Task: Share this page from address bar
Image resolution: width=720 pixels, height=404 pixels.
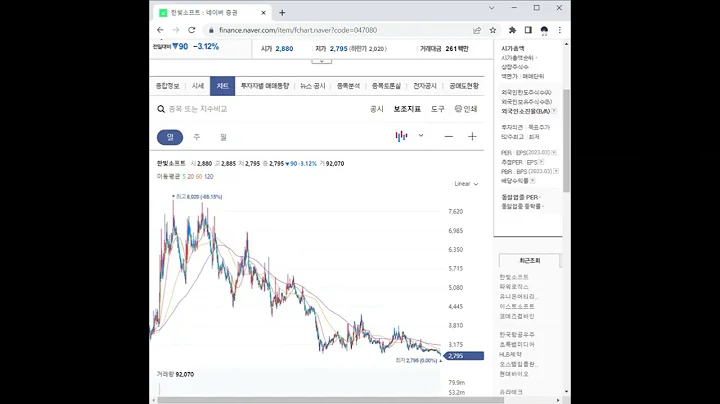Action: (x=477, y=30)
